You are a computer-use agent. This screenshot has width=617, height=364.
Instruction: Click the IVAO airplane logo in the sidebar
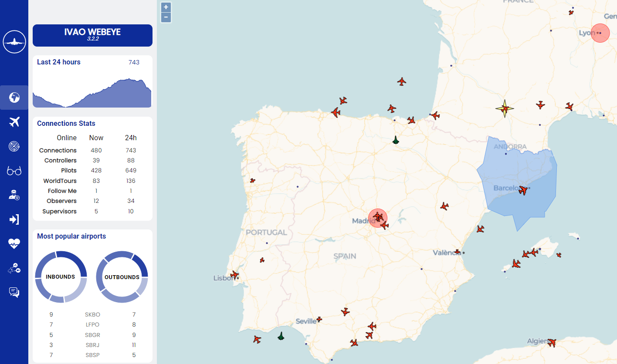pyautogui.click(x=14, y=42)
